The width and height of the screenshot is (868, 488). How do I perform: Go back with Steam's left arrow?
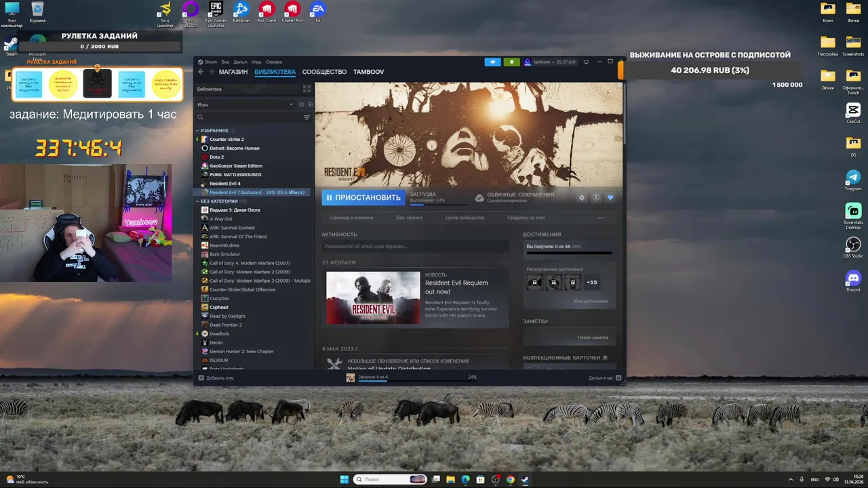(x=201, y=72)
